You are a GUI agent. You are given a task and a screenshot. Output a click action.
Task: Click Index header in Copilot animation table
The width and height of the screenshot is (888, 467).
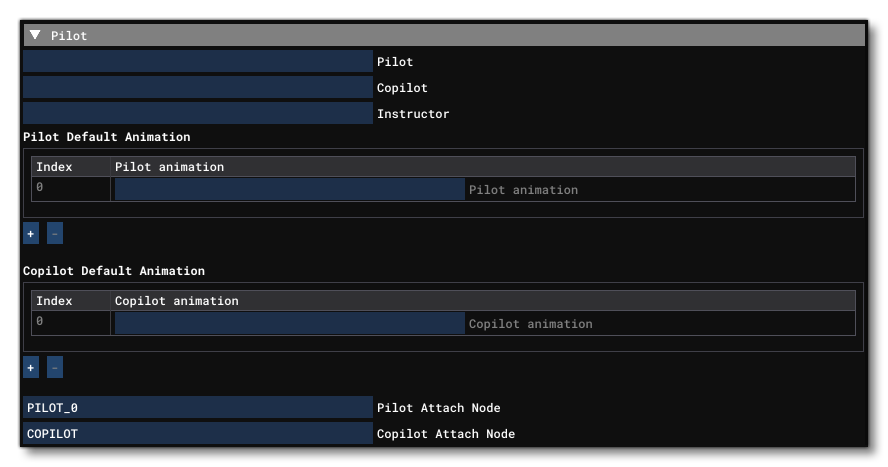click(54, 301)
